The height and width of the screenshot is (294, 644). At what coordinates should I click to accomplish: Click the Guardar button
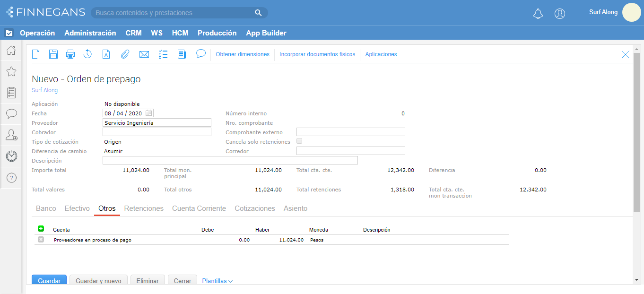coord(49,280)
